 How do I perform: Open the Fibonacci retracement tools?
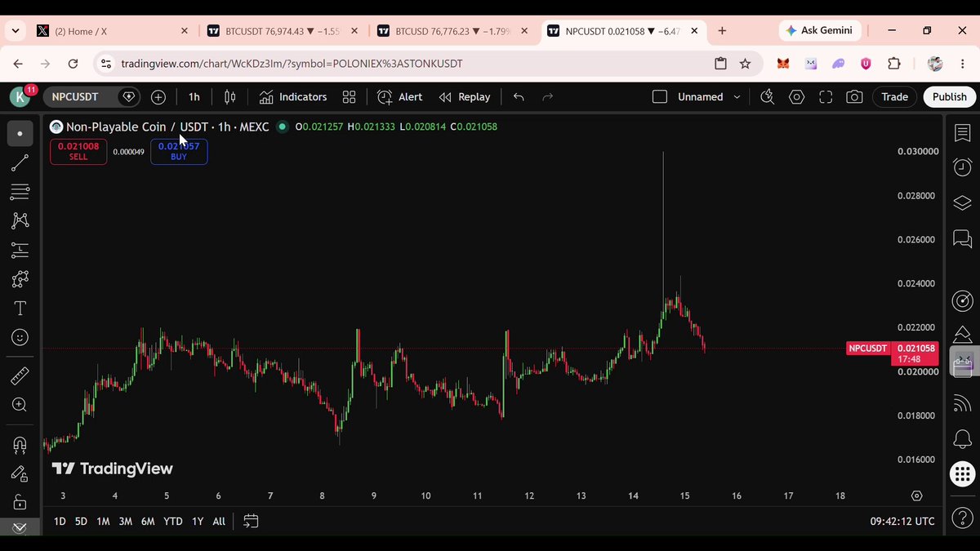(x=20, y=192)
